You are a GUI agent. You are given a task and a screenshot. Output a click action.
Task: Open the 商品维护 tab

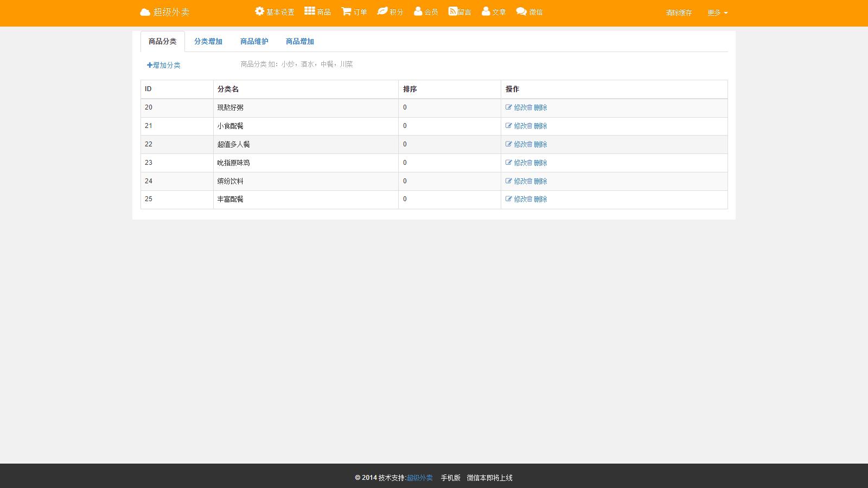click(254, 41)
